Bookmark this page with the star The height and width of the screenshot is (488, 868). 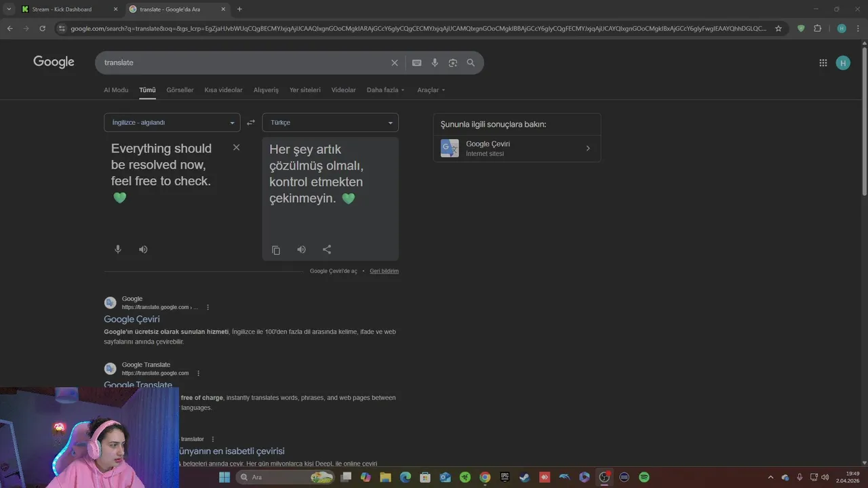(778, 28)
